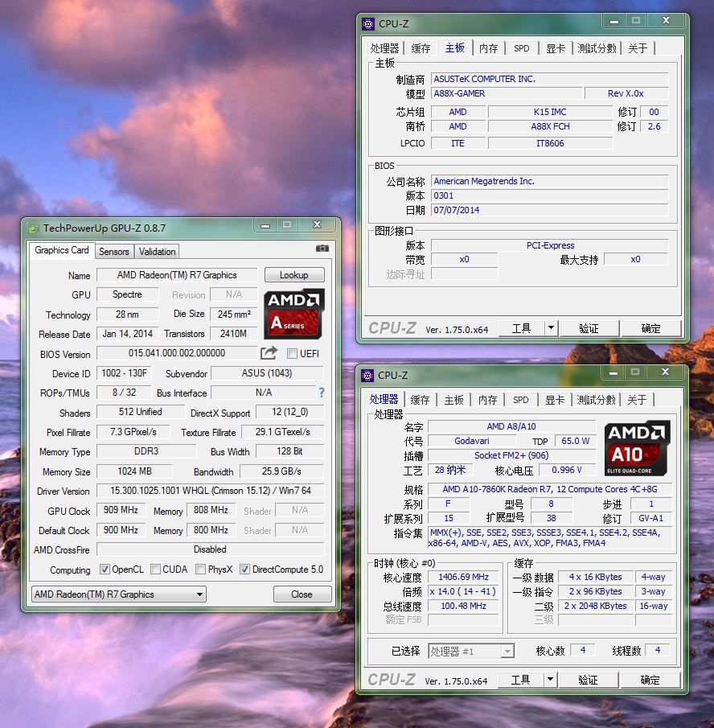The image size is (714, 728).
Task: Expand the 工具 dropdown arrow in the 主板 CPU-Z window
Action: (551, 328)
